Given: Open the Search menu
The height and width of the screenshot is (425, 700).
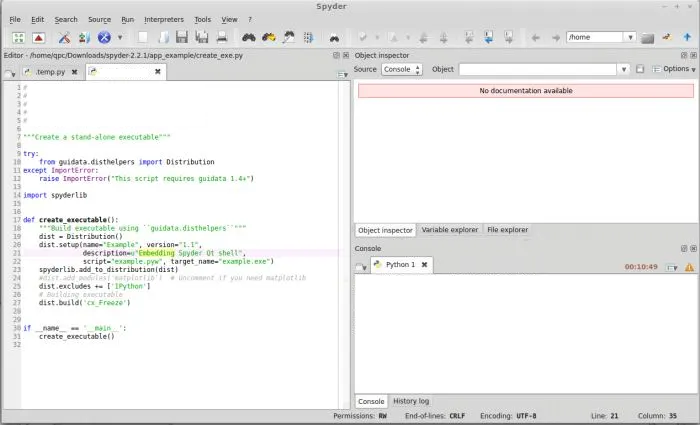Looking at the screenshot, I should point(66,20).
